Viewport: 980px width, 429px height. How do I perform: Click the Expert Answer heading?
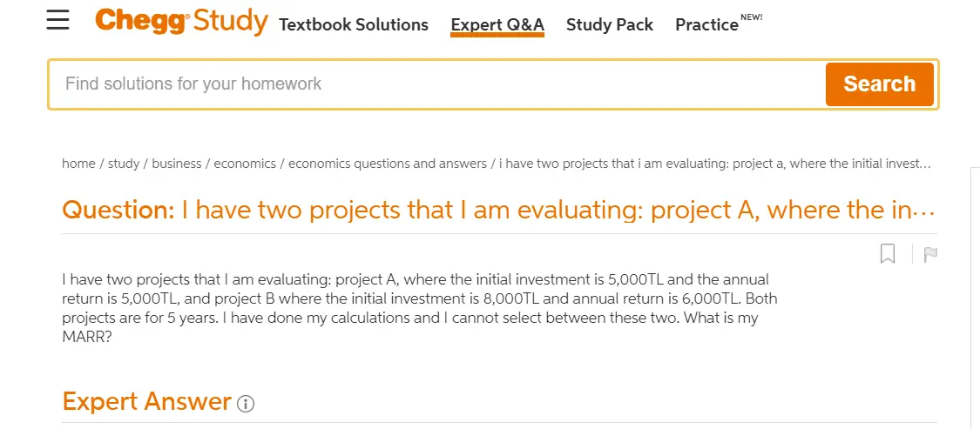[147, 401]
